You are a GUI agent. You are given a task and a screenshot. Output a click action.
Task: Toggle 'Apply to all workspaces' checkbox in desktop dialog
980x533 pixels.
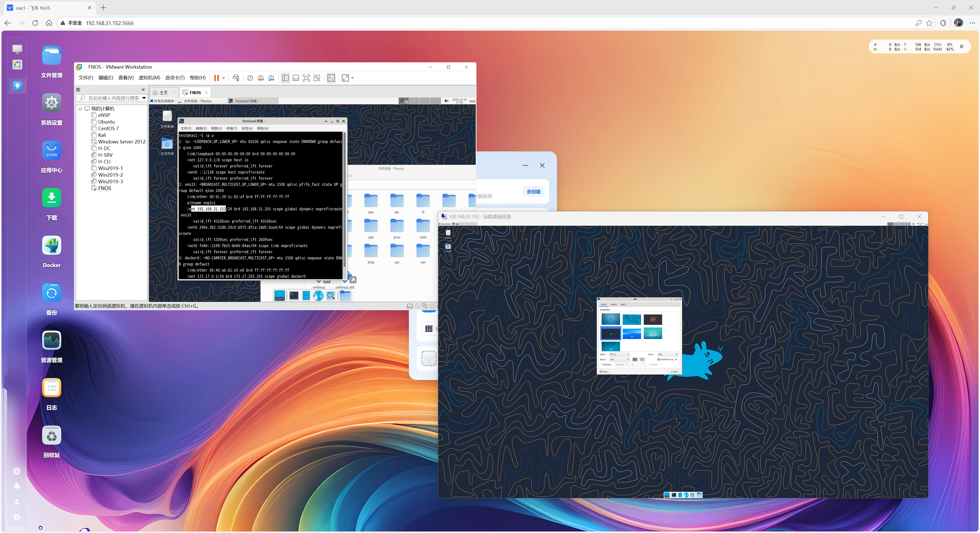tap(658, 359)
